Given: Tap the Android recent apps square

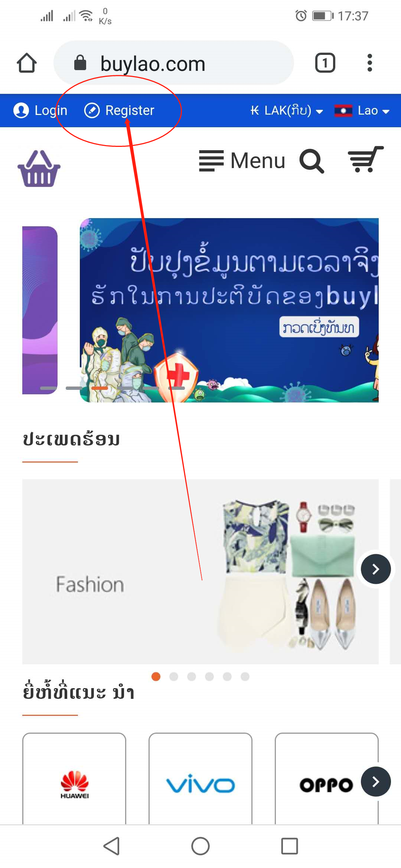Looking at the screenshot, I should coord(290,846).
